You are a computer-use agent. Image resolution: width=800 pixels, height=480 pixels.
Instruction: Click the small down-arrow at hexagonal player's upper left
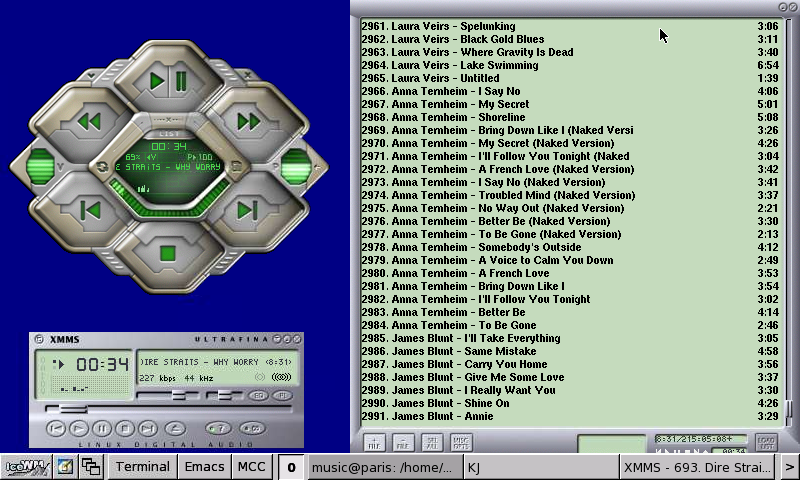[91, 75]
